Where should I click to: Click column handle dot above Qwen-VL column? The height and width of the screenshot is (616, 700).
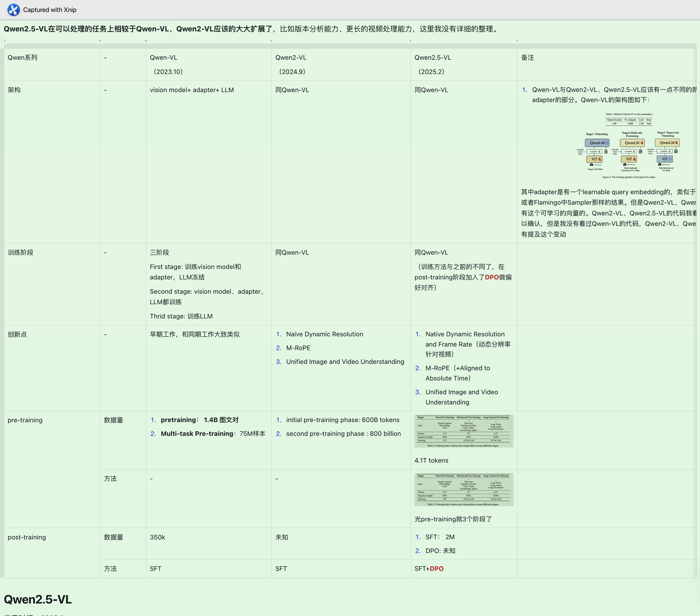[x=146, y=41]
